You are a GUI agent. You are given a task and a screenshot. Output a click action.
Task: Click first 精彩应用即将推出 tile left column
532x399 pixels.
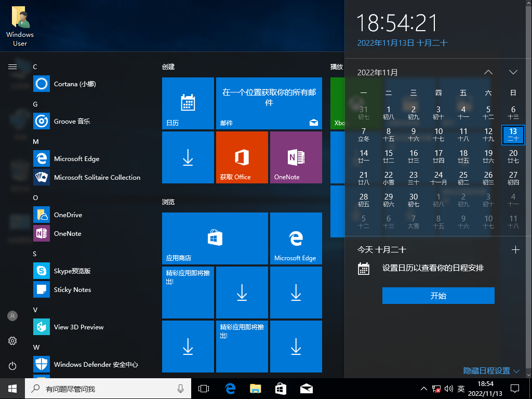[188, 292]
